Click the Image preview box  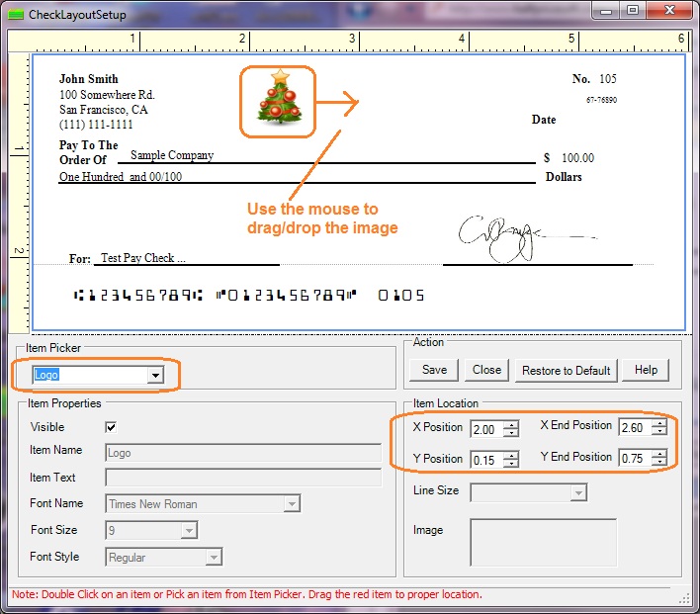coord(543,543)
